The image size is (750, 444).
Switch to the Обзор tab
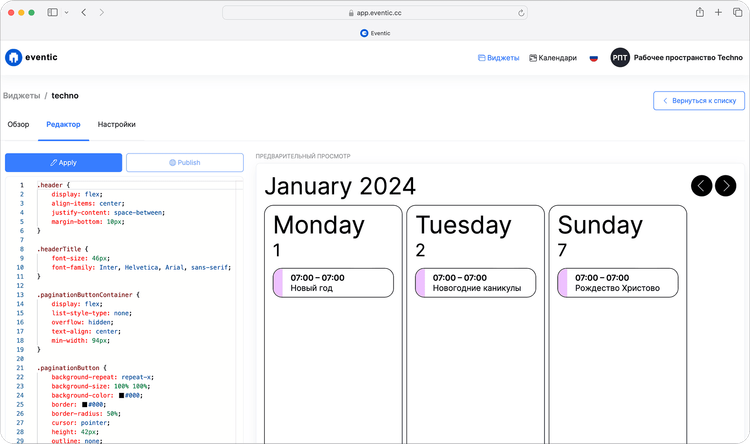[18, 124]
